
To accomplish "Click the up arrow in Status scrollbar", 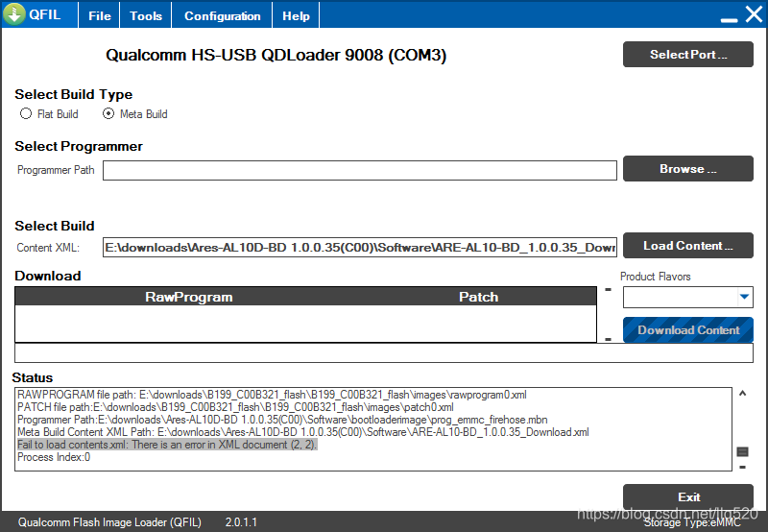I will pos(742,394).
